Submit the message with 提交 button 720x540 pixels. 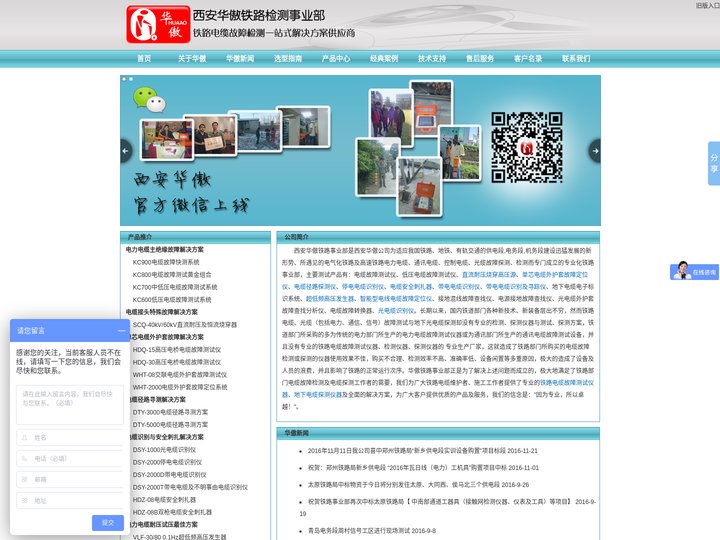[x=108, y=523]
